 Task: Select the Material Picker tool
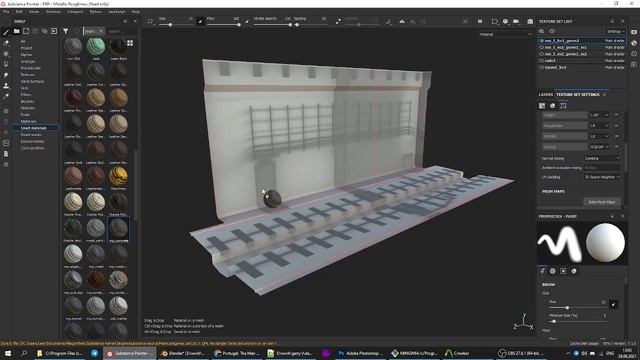coord(6,97)
